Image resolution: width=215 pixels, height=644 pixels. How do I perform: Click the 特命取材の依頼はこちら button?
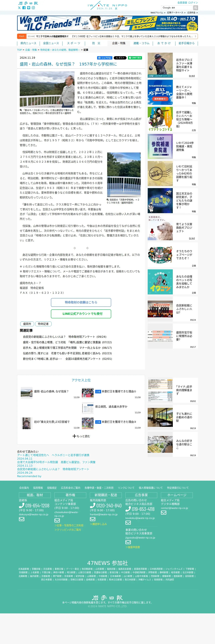point(81,302)
